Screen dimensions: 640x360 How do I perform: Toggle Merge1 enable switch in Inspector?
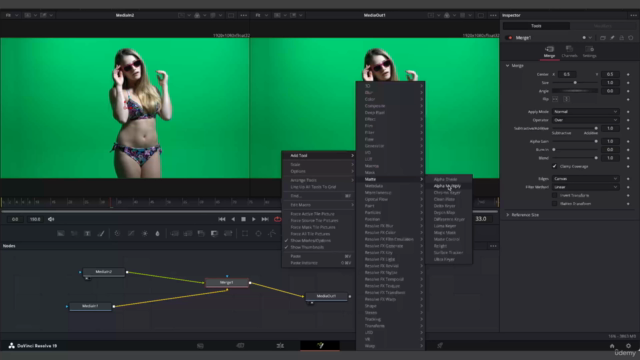[510, 38]
